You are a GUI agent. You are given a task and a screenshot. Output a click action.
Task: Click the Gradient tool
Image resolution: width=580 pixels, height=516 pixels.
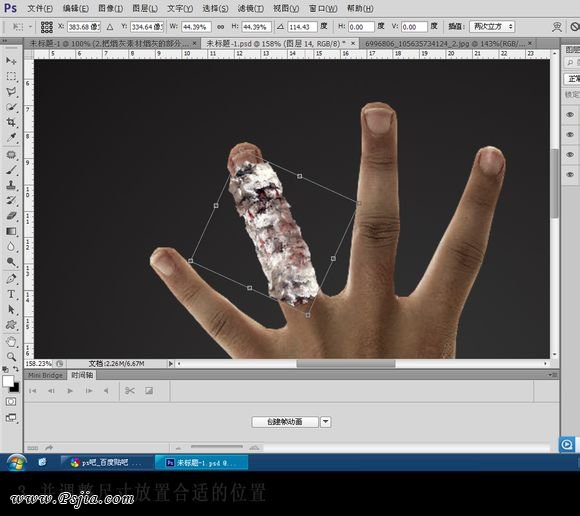tap(11, 232)
